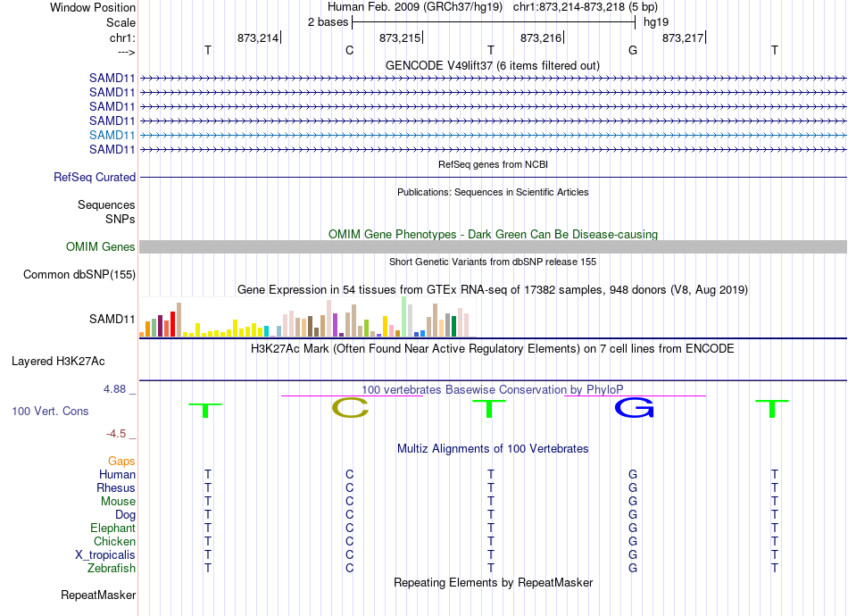Image resolution: width=848 pixels, height=616 pixels.
Task: Click the RefSeq genes from NCBI title
Action: coord(493,164)
